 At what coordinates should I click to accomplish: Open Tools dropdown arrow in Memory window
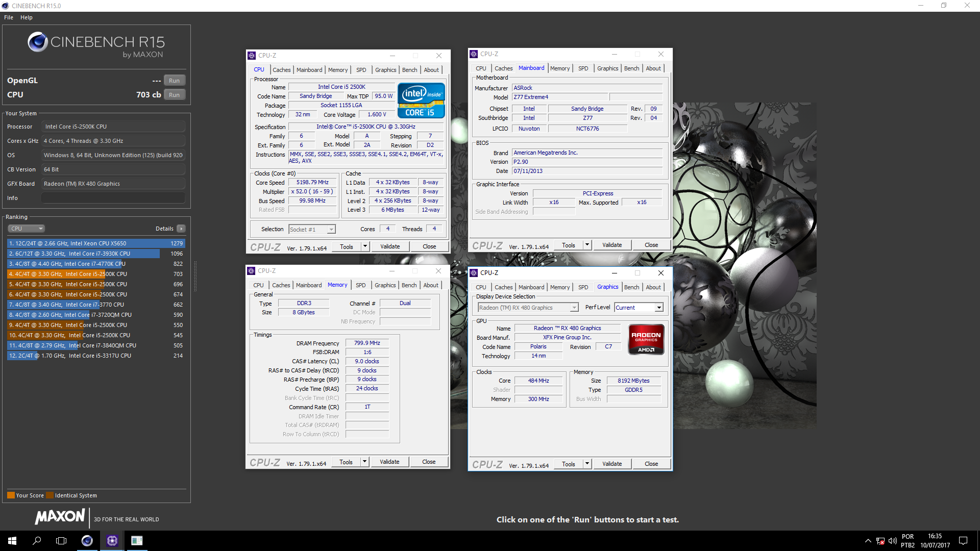[x=364, y=462]
